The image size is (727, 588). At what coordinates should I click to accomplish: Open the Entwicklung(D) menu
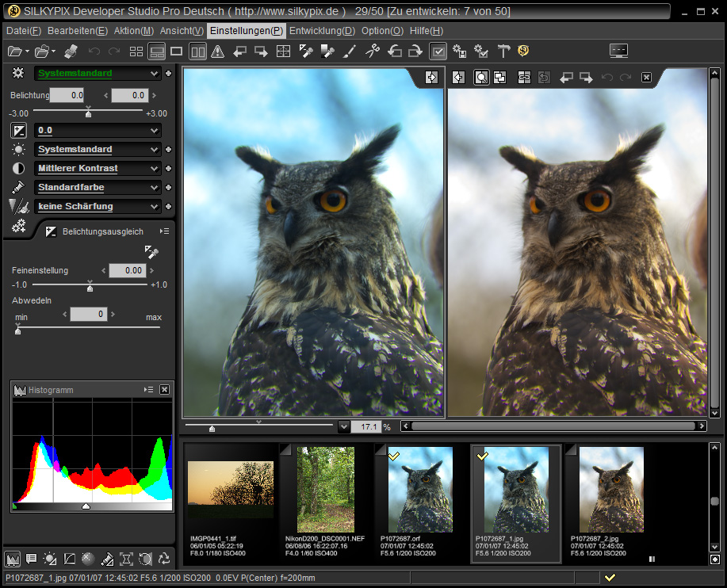tap(322, 31)
